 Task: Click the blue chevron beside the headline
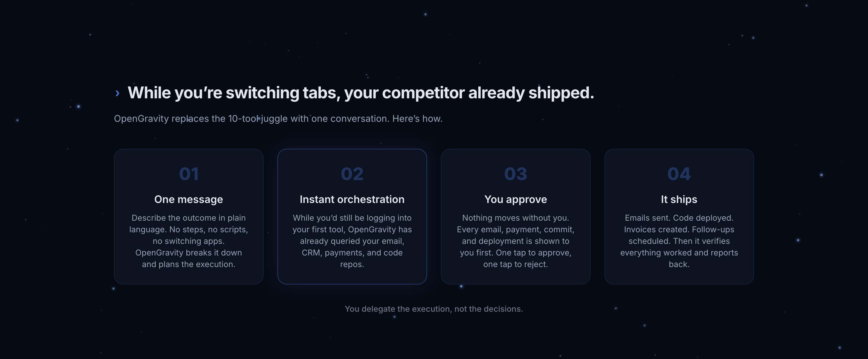[117, 93]
